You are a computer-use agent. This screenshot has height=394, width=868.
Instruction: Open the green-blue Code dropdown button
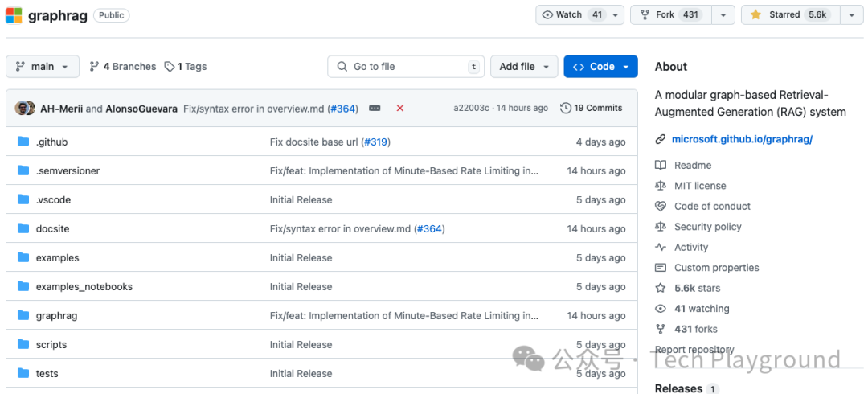point(600,67)
